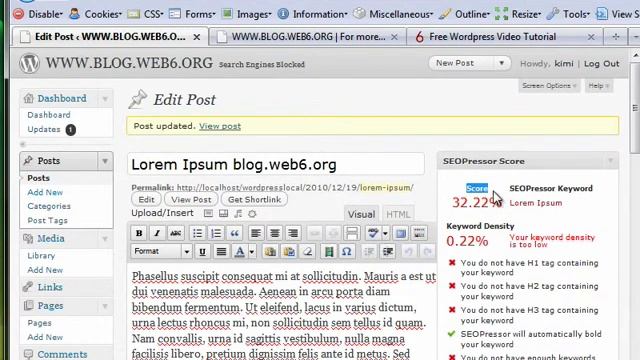The height and width of the screenshot is (360, 640).
Task: Click the View Post button
Action: (x=191, y=200)
